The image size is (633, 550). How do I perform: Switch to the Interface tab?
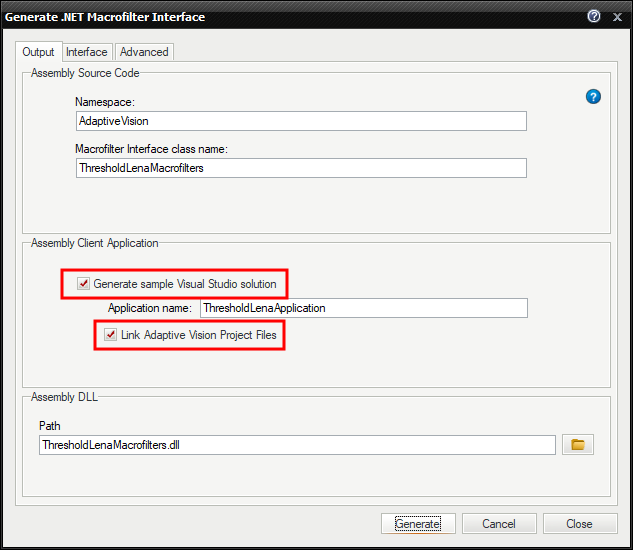87,52
